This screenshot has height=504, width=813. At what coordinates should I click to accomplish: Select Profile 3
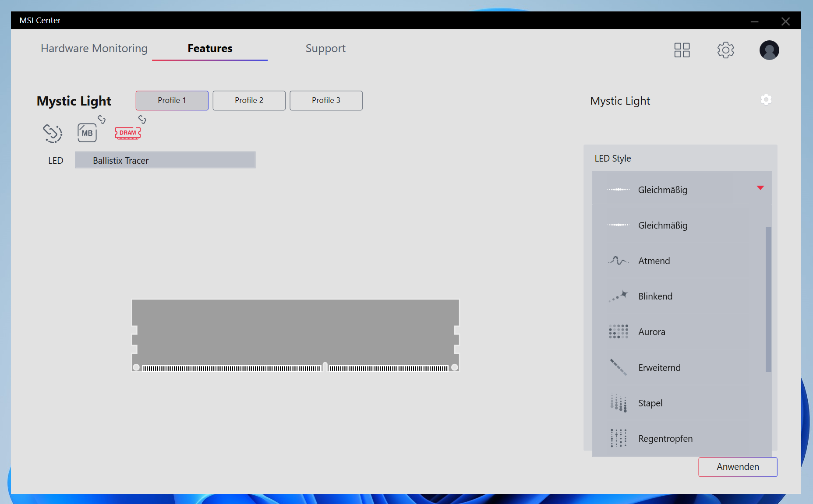click(326, 100)
